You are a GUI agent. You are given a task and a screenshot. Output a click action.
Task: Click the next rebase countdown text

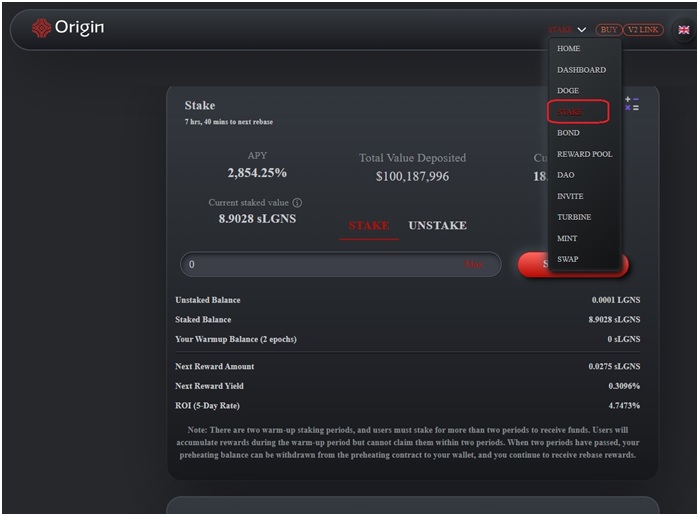[x=229, y=122]
